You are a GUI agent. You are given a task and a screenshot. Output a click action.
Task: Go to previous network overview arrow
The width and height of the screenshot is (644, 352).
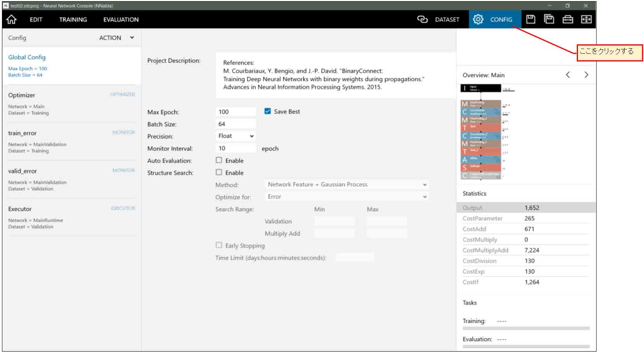point(568,75)
